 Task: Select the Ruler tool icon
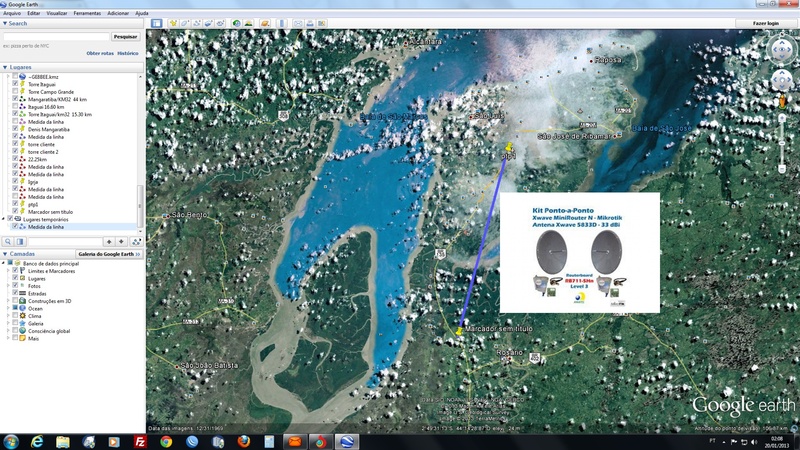pyautogui.click(x=282, y=23)
